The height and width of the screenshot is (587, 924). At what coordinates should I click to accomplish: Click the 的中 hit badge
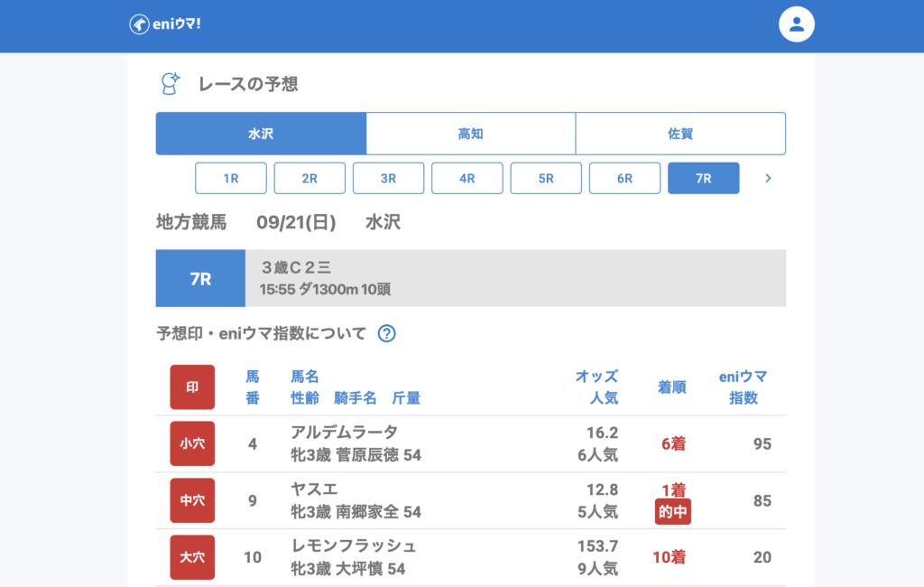672,512
